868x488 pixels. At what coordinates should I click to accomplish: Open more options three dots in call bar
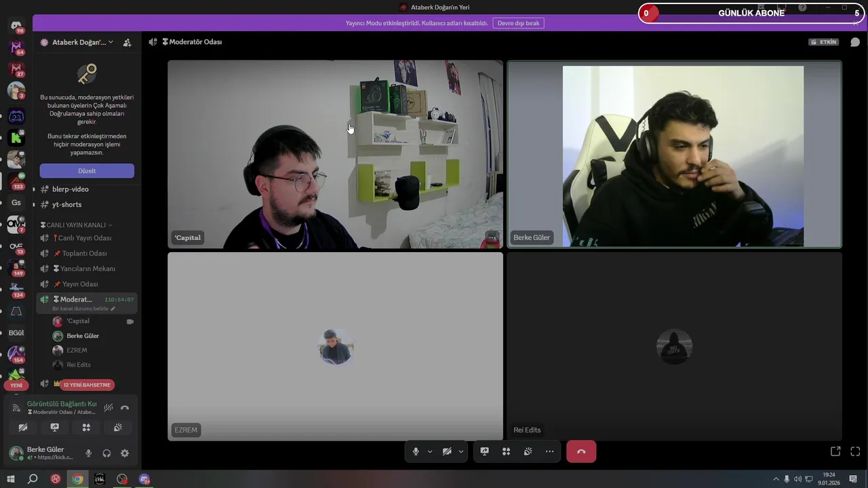pyautogui.click(x=549, y=451)
